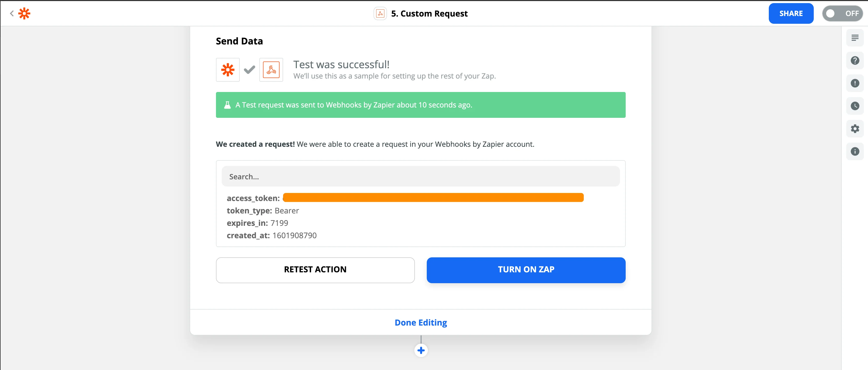Screen dimensions: 868x370
Task: Focus the Search field in results
Action: click(x=421, y=176)
